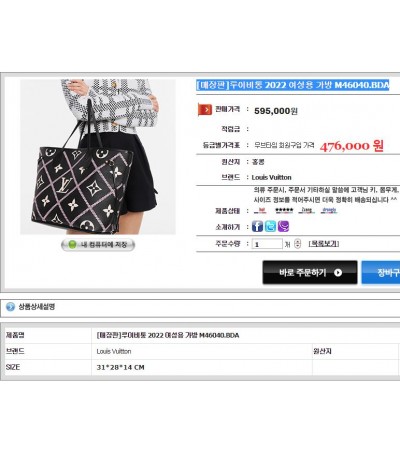Image resolution: width=400 pixels, height=450 pixels.
Task: Click the handbag product photo
Action: tap(98, 157)
